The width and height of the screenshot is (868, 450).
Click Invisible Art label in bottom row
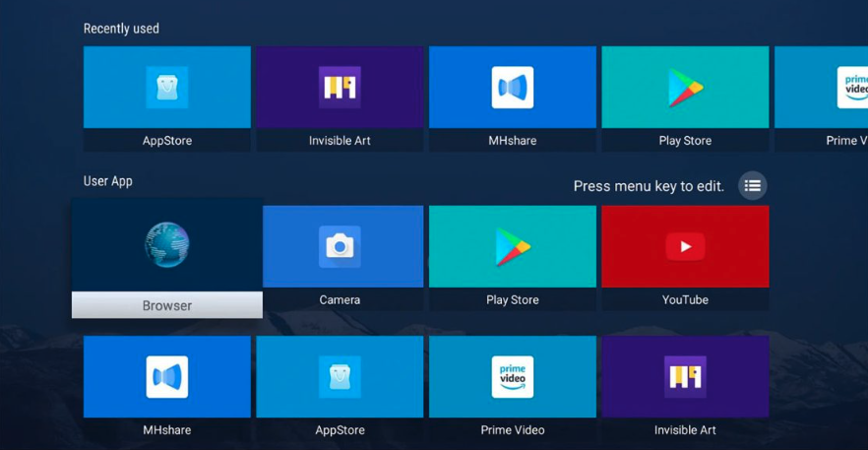(685, 430)
